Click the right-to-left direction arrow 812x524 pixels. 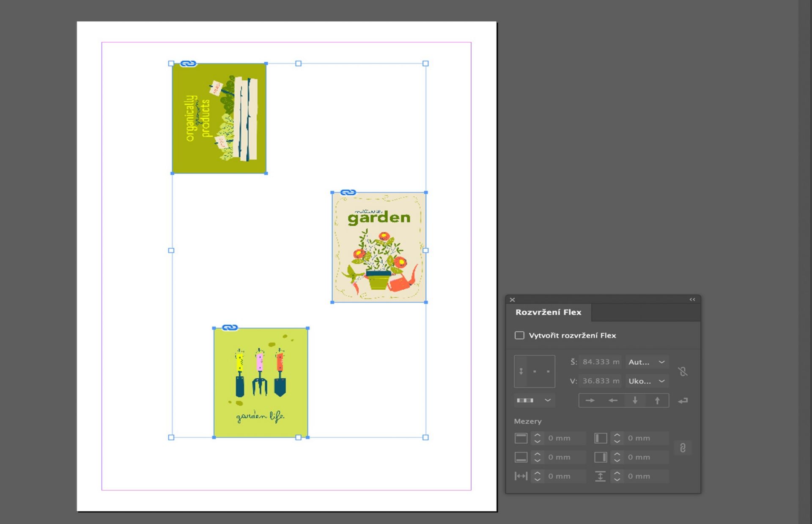613,401
